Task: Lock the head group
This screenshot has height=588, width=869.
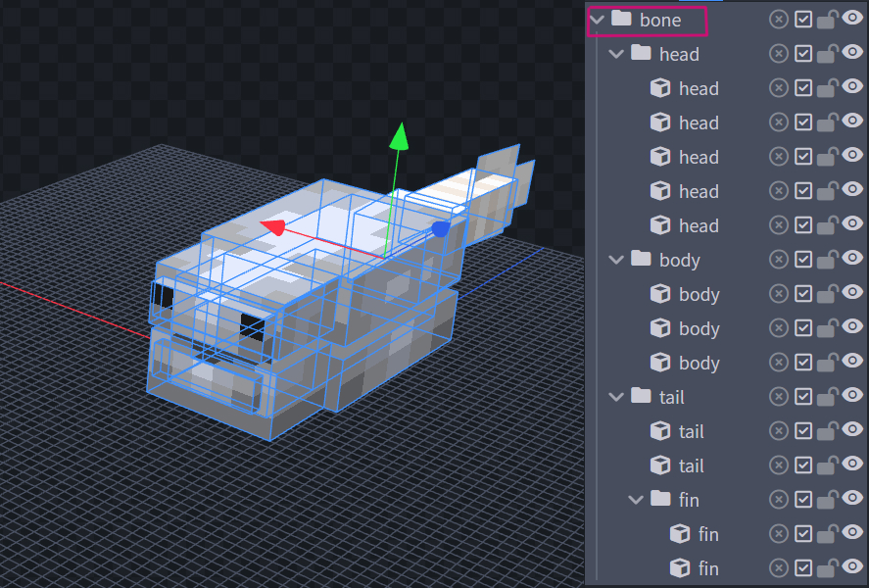Action: pos(827,54)
